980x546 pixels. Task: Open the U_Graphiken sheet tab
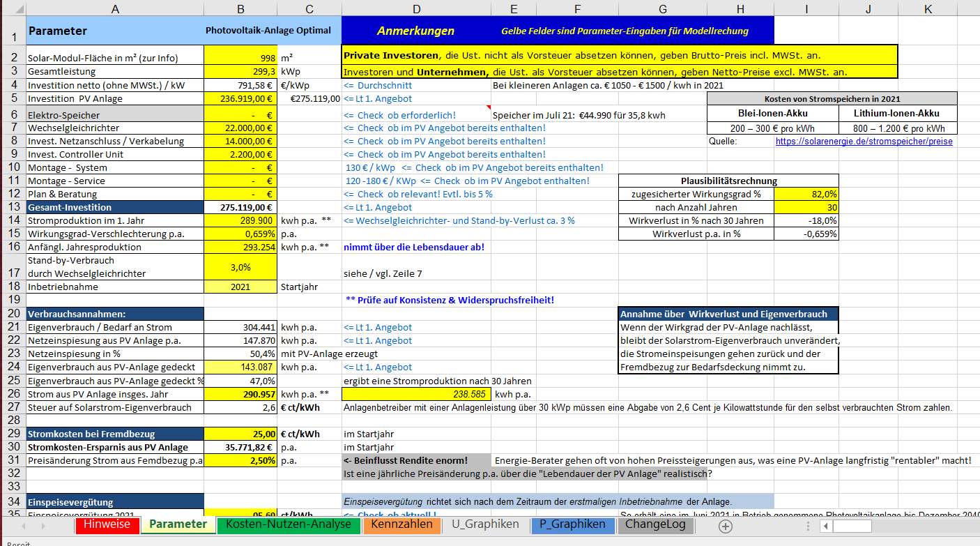(485, 525)
